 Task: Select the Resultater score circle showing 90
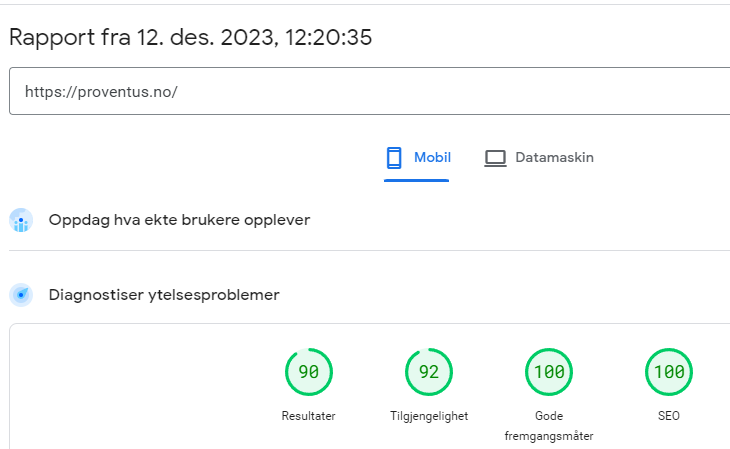coord(309,373)
